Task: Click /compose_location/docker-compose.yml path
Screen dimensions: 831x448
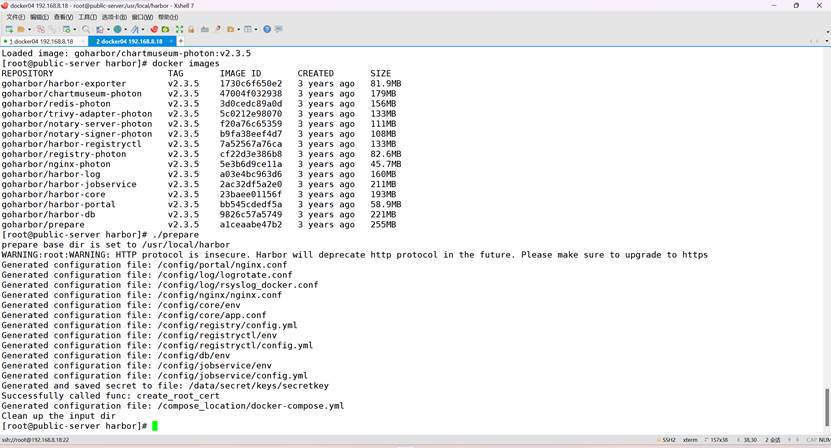Action: [x=251, y=406]
